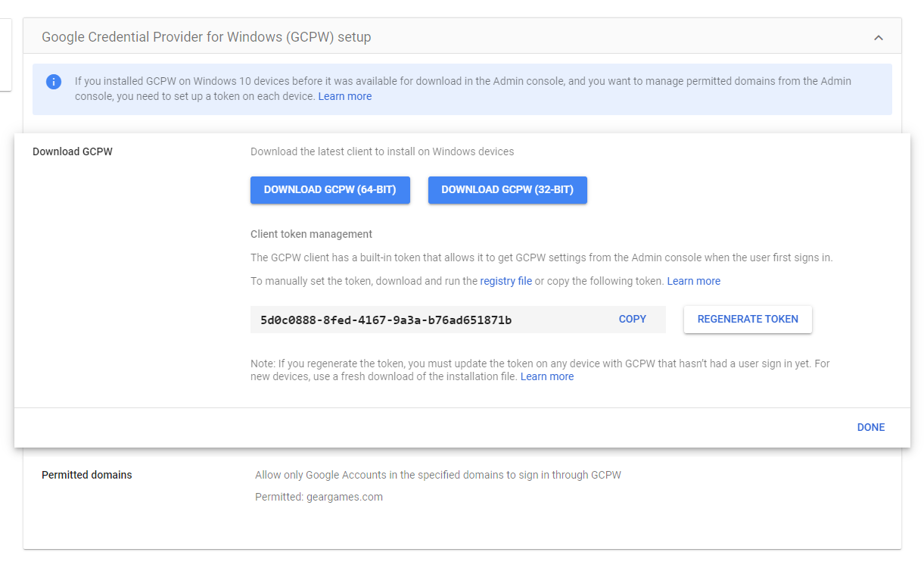Click the Download the latest client description text
Screen dimensions: 924x571
[381, 151]
